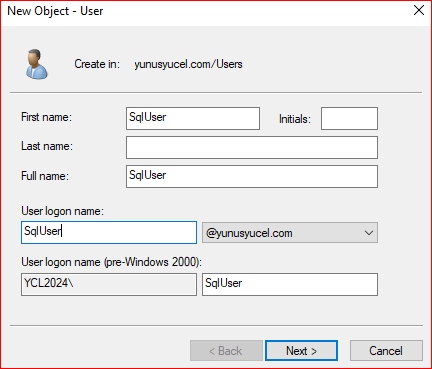The image size is (432, 369).
Task: Click the "Initials:" label
Action: click(295, 119)
